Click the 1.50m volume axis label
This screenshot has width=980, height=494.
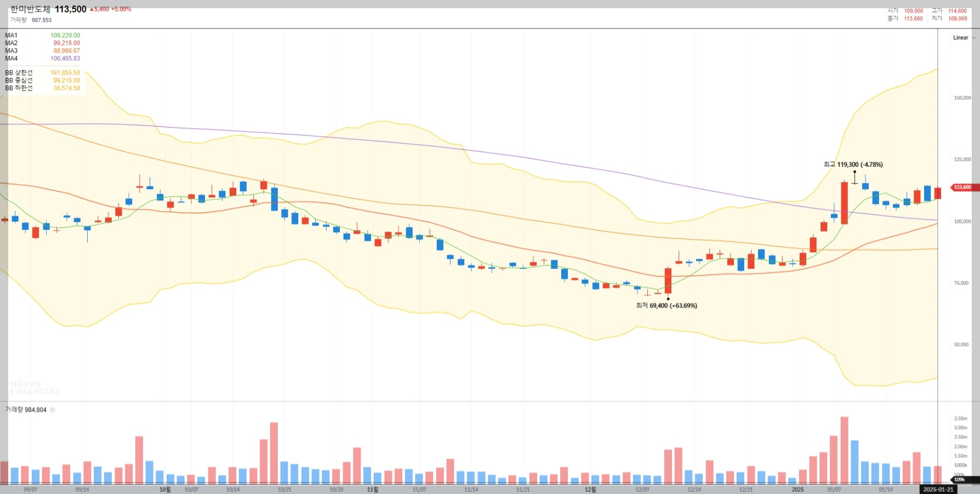(x=960, y=456)
